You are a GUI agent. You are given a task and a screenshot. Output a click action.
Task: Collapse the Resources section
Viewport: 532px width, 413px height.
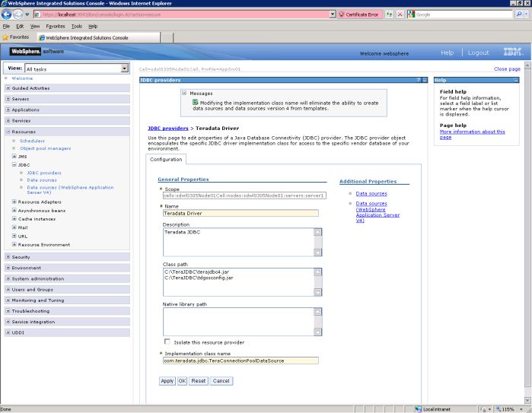[x=8, y=132]
